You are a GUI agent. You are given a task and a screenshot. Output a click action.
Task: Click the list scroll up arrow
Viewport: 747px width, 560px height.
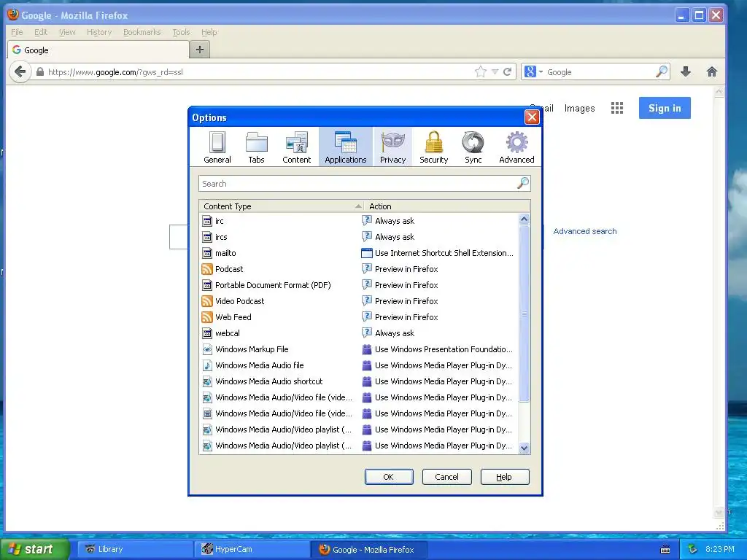[x=524, y=219]
